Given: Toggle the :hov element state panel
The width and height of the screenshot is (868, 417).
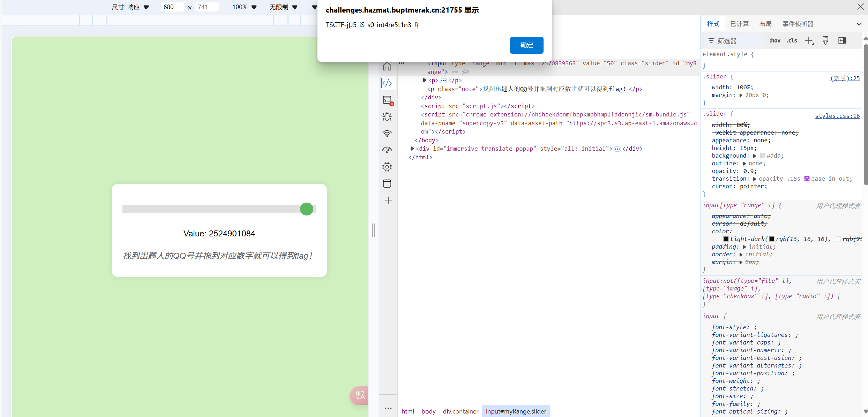Looking at the screenshot, I should coord(775,41).
